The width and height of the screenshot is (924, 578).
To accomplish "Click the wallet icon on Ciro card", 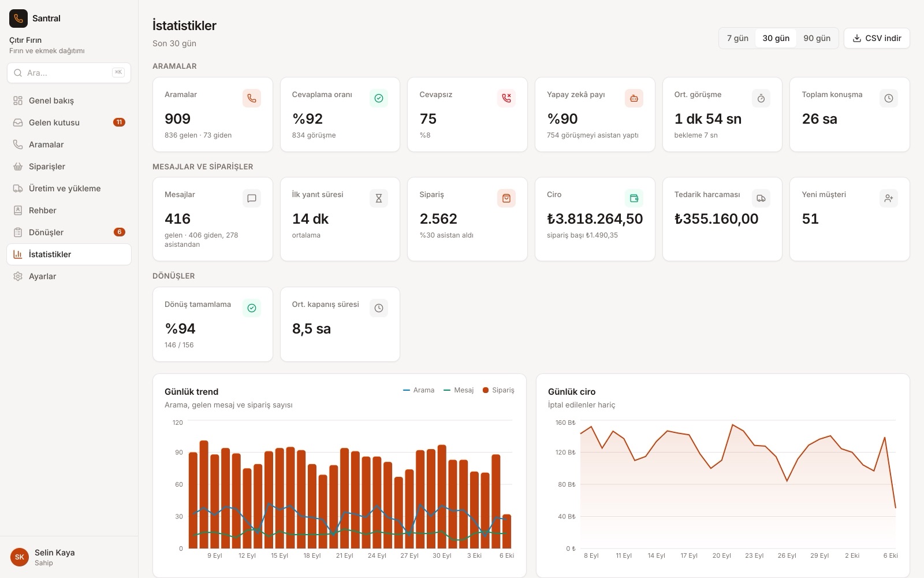I will (x=634, y=198).
